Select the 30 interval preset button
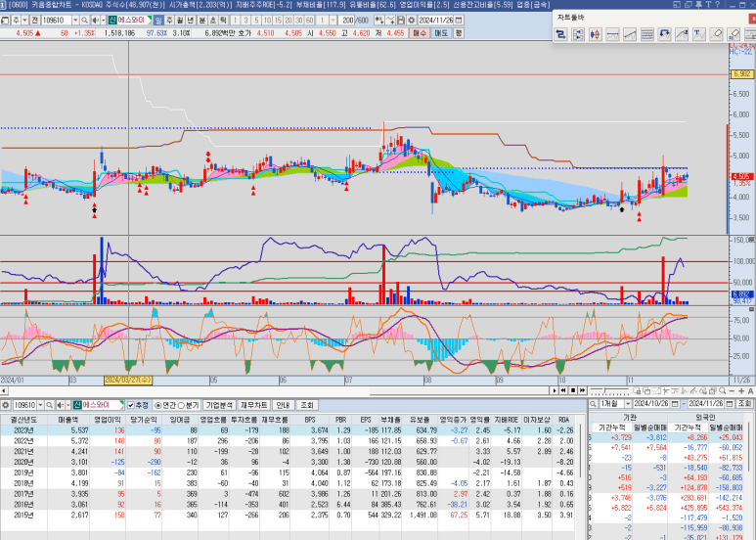The image size is (756, 540). pos(299,21)
